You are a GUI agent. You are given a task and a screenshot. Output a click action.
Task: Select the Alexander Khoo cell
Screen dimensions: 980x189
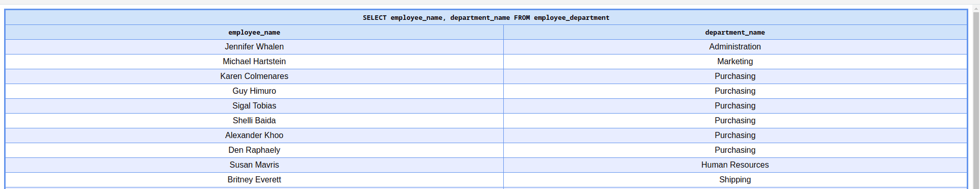pyautogui.click(x=254, y=136)
